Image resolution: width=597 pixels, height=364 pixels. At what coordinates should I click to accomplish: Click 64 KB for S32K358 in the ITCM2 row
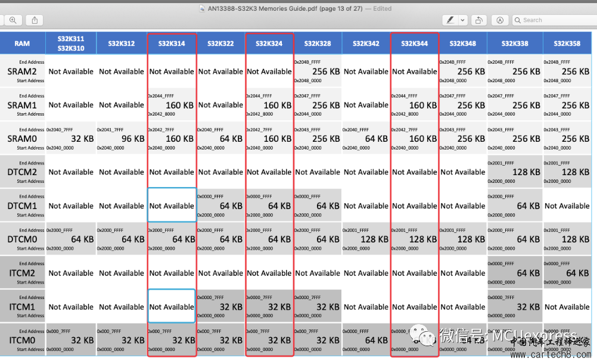[x=577, y=273]
